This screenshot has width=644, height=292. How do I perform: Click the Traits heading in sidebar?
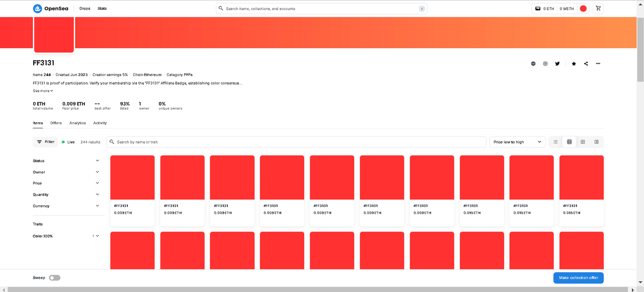(38, 224)
